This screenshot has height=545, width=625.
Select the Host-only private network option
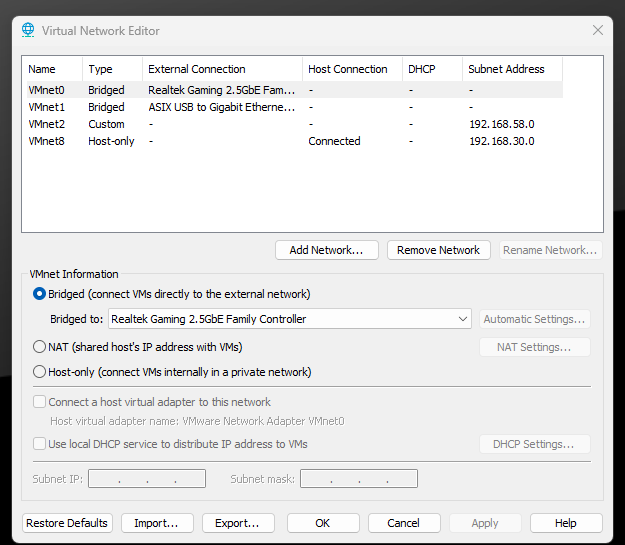pyautogui.click(x=39, y=372)
